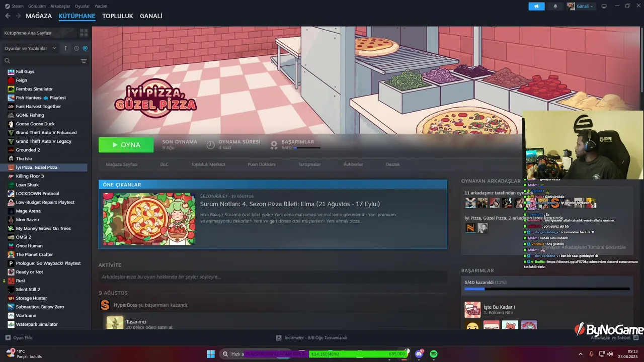This screenshot has height=362, width=644.
Task: Open the Destek link
Action: point(393,164)
